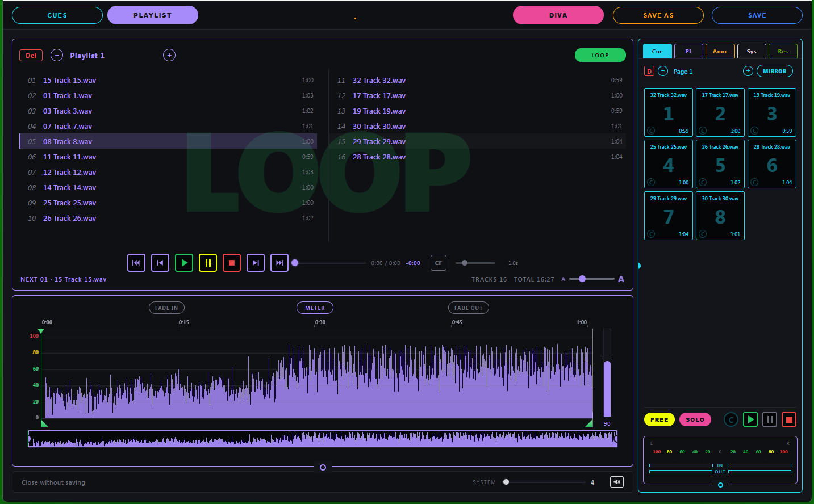The height and width of the screenshot is (504, 814).
Task: Click the red D icon beside Page 1
Action: (x=649, y=71)
